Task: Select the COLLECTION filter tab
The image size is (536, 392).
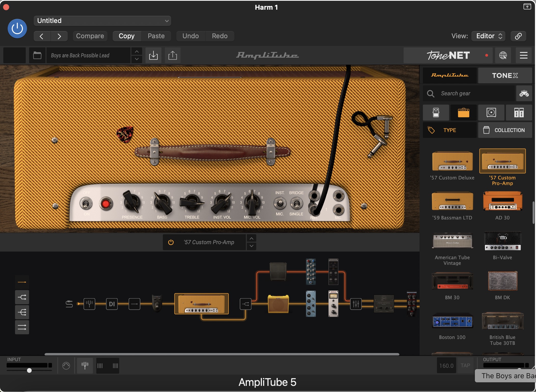Action: click(505, 130)
